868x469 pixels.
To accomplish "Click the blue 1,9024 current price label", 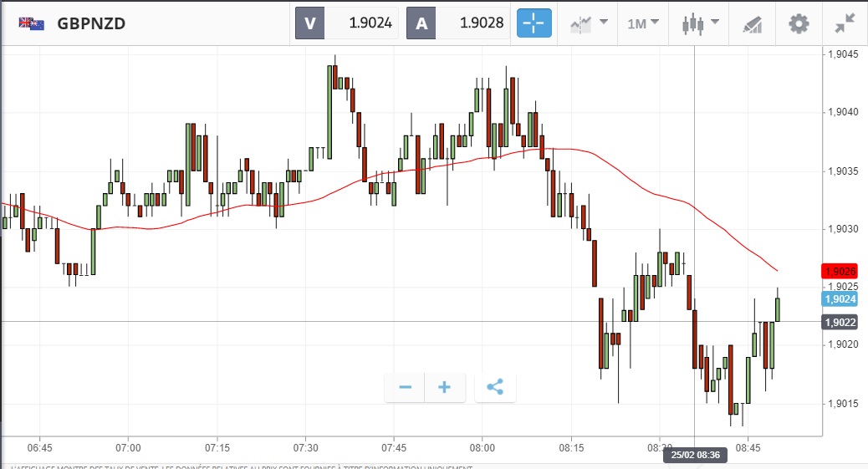I will coord(840,298).
